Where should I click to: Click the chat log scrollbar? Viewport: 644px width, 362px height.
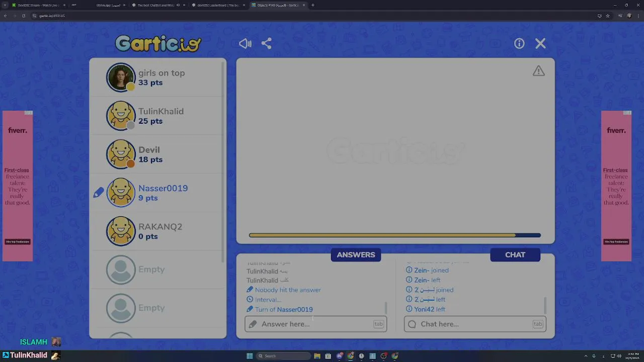click(545, 305)
